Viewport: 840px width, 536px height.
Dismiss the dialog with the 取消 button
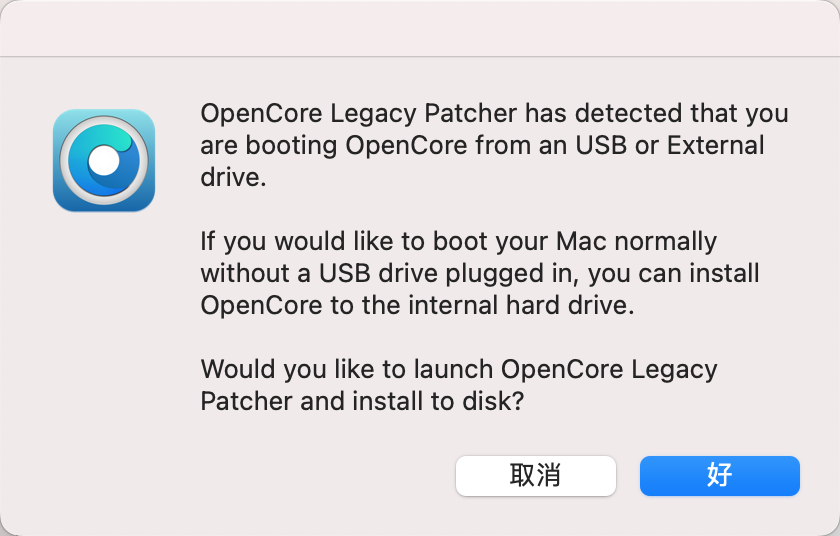[535, 475]
